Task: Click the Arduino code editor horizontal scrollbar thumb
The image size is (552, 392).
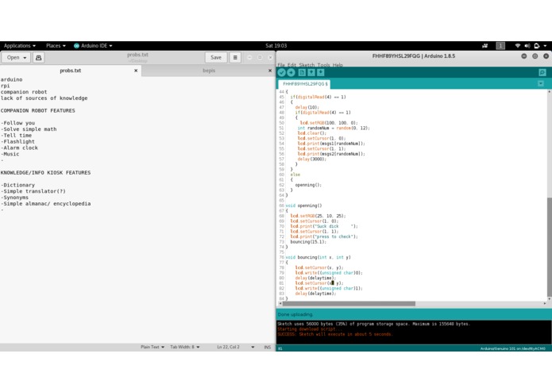Action: click(x=349, y=303)
